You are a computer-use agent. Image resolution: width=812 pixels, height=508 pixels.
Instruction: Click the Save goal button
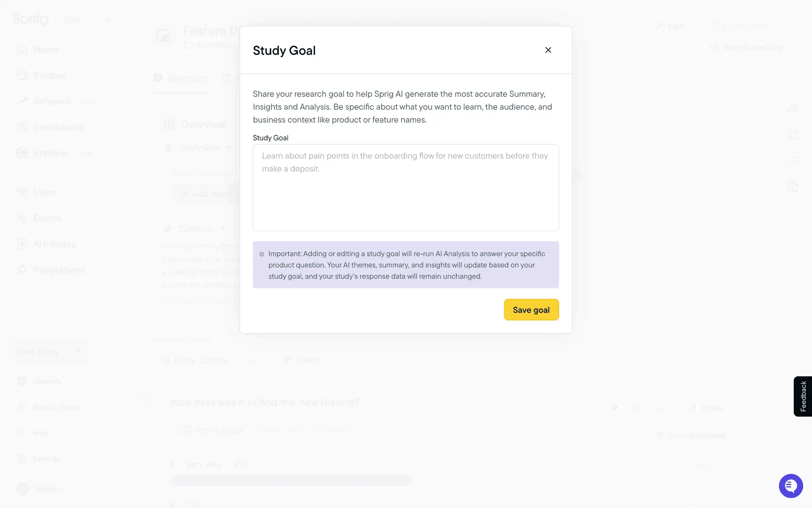[531, 310]
